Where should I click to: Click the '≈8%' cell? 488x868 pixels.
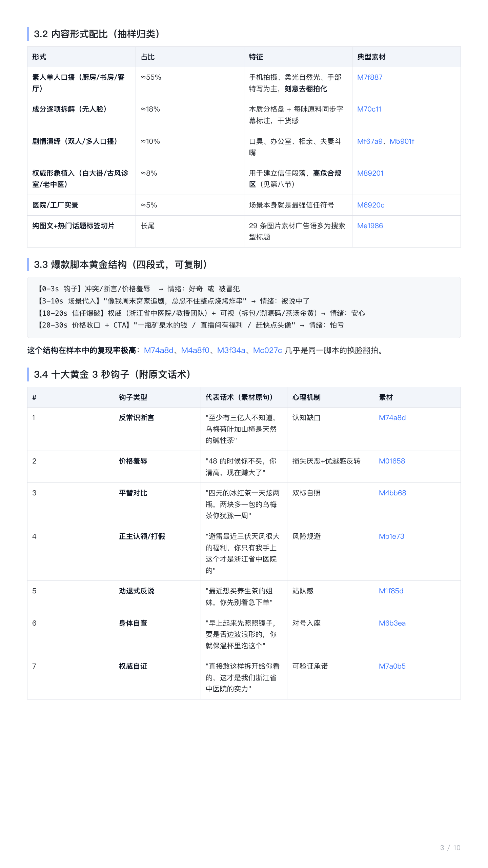pos(190,179)
